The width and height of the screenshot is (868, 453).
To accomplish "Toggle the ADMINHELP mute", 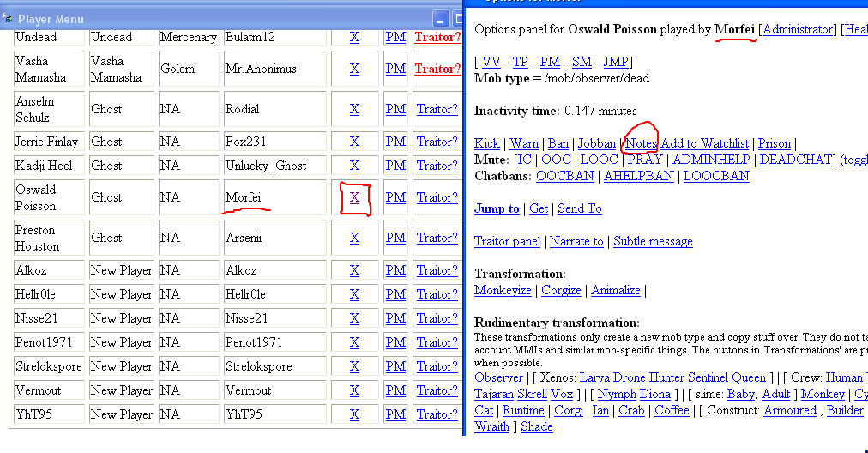I will click(x=711, y=160).
